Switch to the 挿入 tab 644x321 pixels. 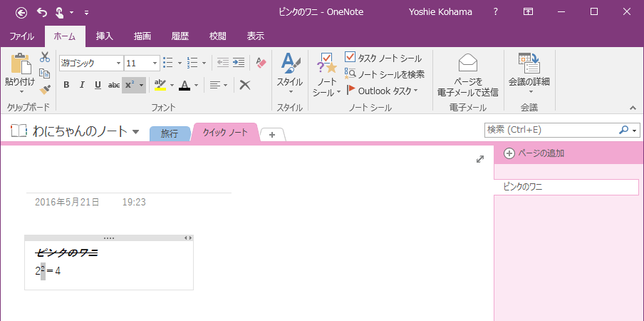tap(104, 36)
